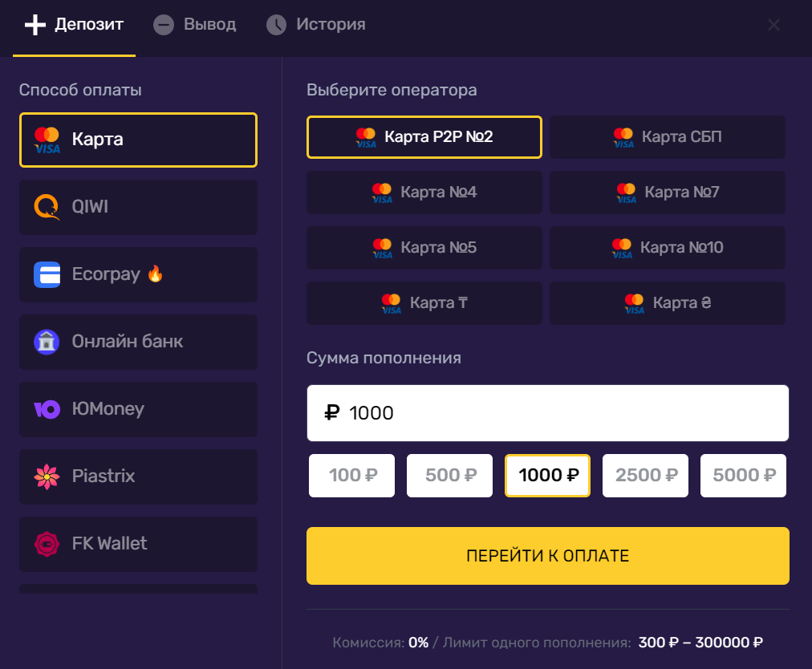Viewport: 812px width, 669px height.
Task: Pick the 2500 ₽ preset amount
Action: pyautogui.click(x=645, y=476)
